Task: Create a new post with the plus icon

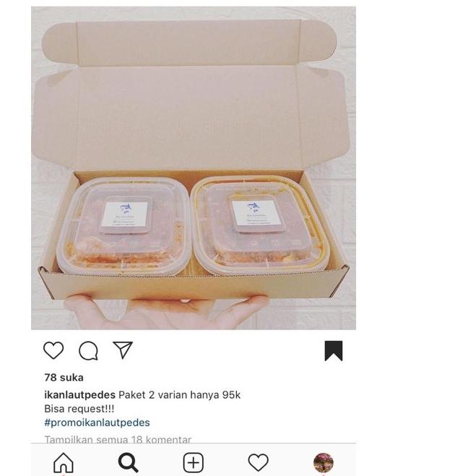Action: 193,462
